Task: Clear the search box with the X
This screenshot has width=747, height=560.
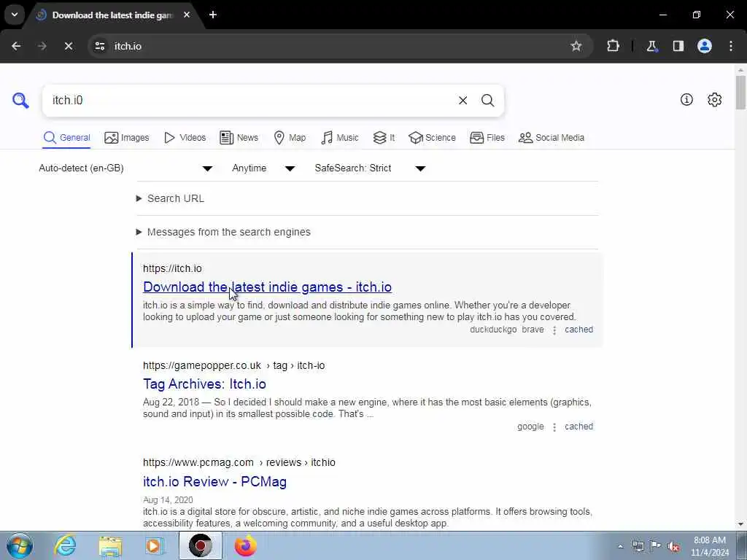Action: click(x=462, y=101)
